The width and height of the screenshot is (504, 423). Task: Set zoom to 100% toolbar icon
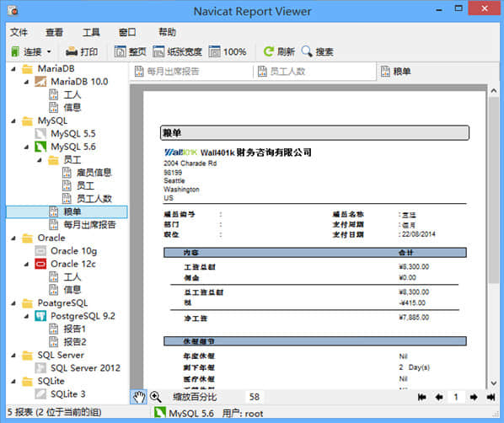point(214,51)
